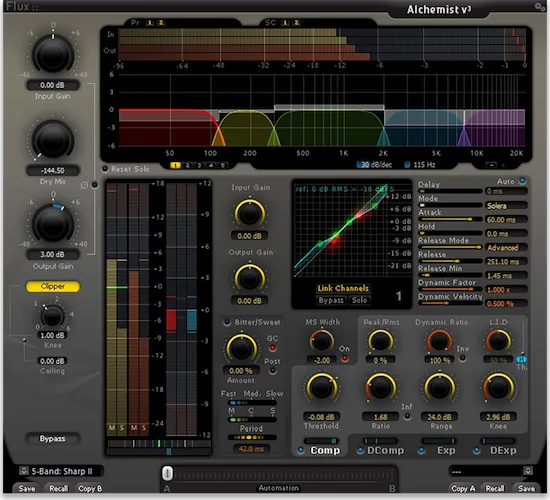Click the Peak/Rms knob

[380, 340]
